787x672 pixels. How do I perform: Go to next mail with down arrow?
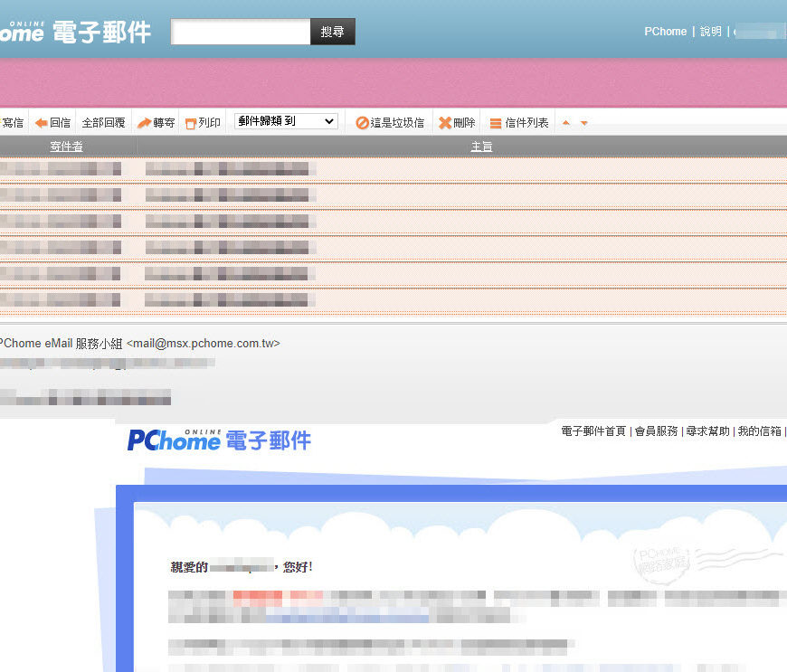coord(583,123)
